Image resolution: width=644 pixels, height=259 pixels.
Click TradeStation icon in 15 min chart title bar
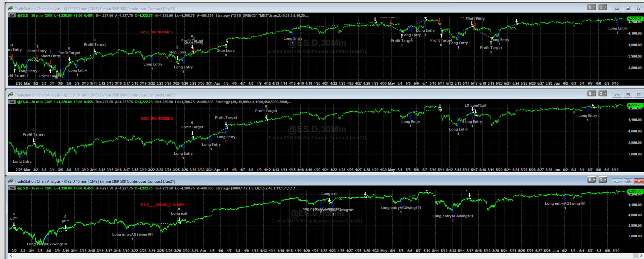[x=11, y=181]
